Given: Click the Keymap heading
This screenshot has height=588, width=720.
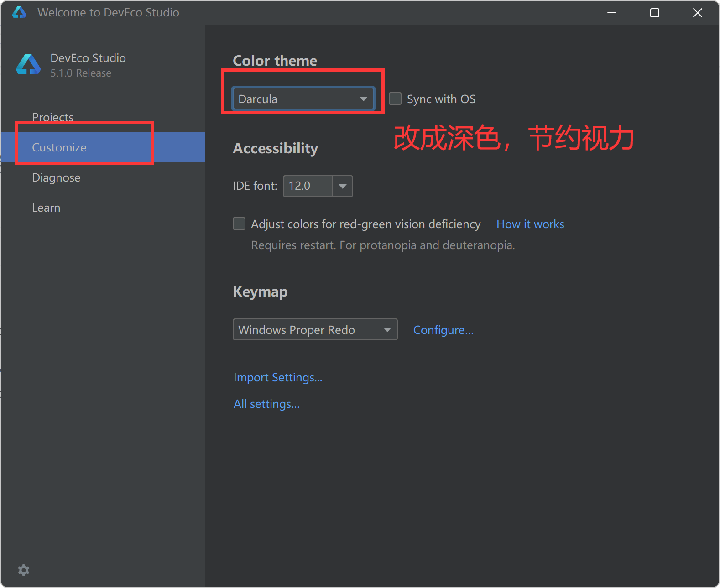Looking at the screenshot, I should pyautogui.click(x=261, y=292).
